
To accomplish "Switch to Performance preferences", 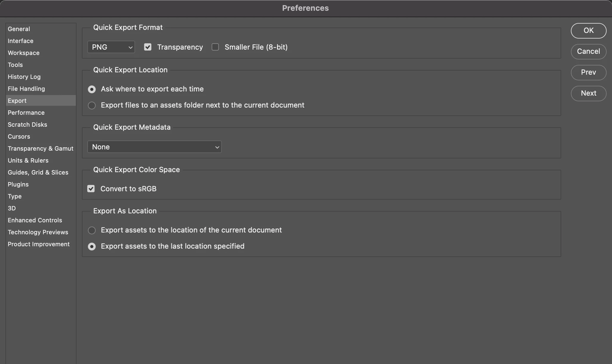I will point(26,113).
